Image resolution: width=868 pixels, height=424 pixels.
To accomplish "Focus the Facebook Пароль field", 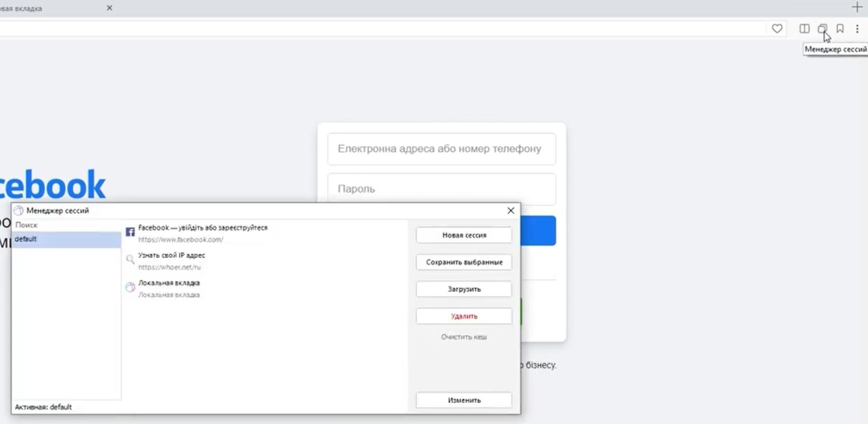I will click(441, 189).
